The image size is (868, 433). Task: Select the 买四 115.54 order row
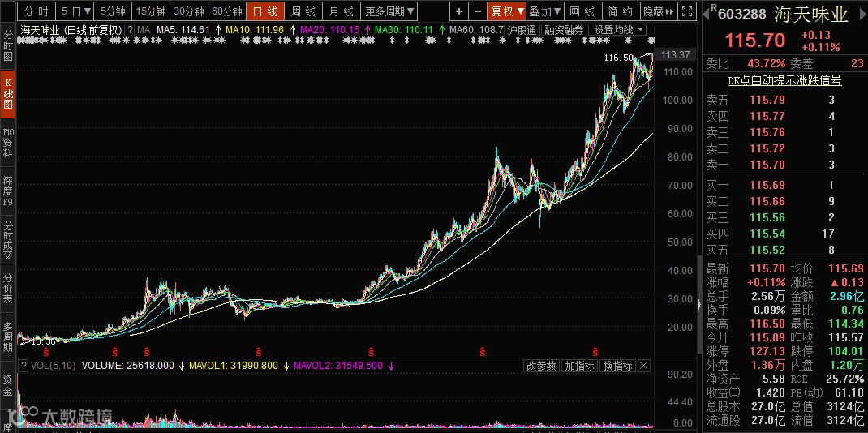click(x=784, y=234)
